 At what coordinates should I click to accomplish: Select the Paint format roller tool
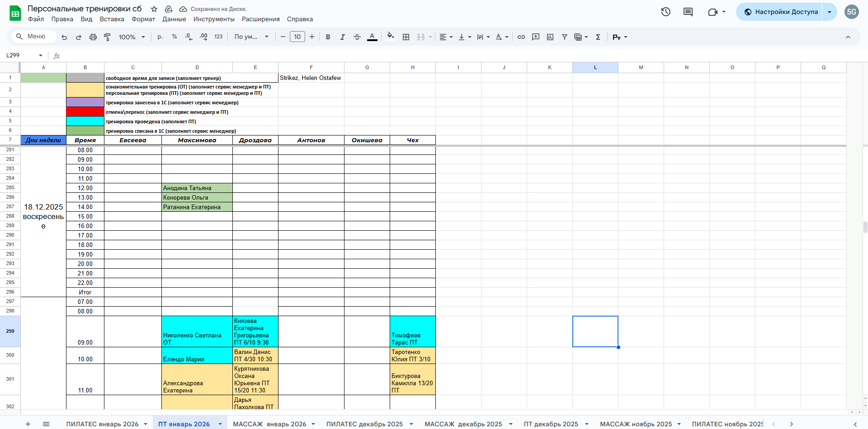(108, 37)
